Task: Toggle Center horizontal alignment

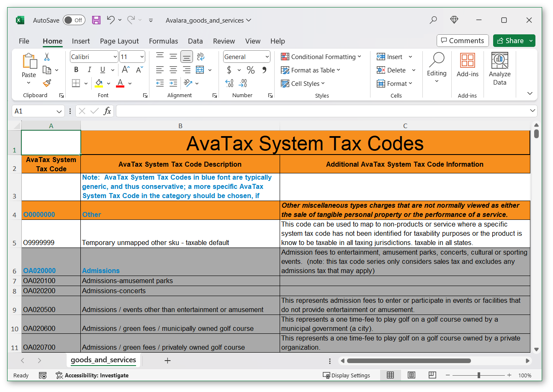Action: [173, 70]
